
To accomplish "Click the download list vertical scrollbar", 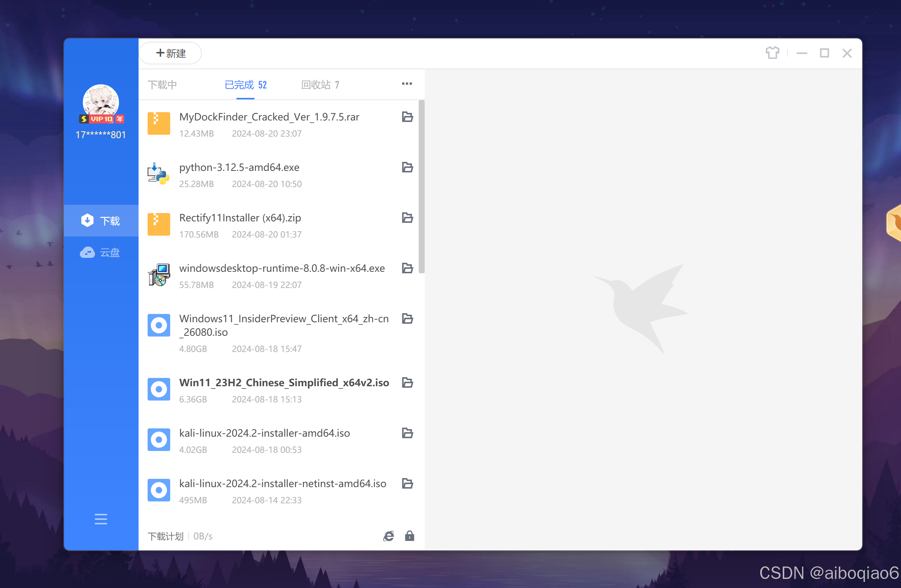I will tap(421, 187).
